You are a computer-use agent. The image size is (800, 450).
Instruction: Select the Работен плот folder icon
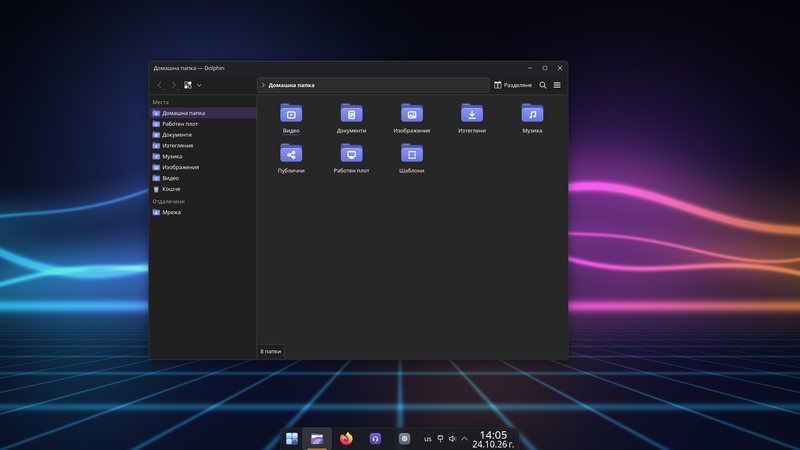pyautogui.click(x=352, y=153)
